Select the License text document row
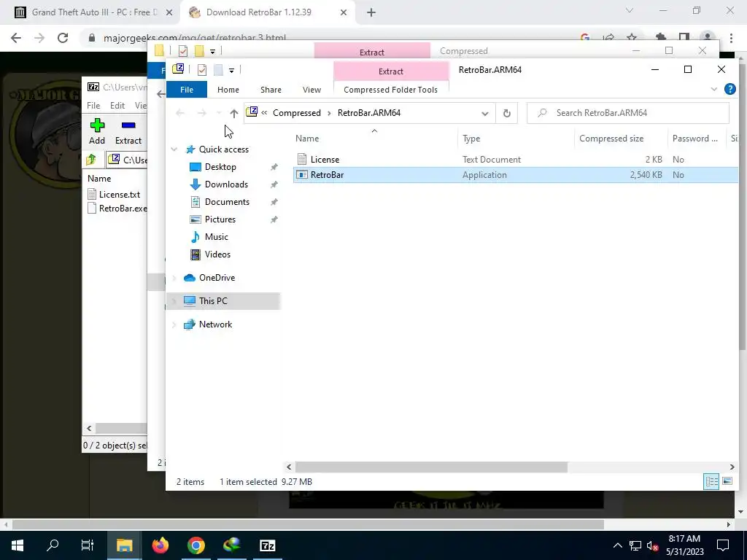This screenshot has height=560, width=747. tap(516, 160)
